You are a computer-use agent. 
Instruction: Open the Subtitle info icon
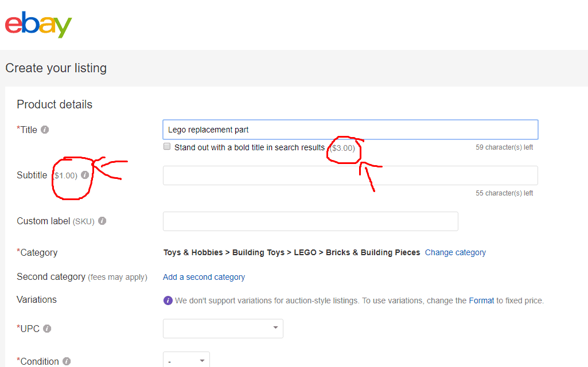(85, 175)
